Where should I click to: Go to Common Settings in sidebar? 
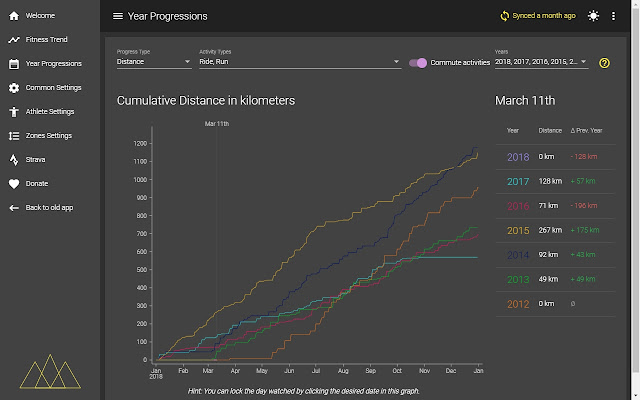53,88
